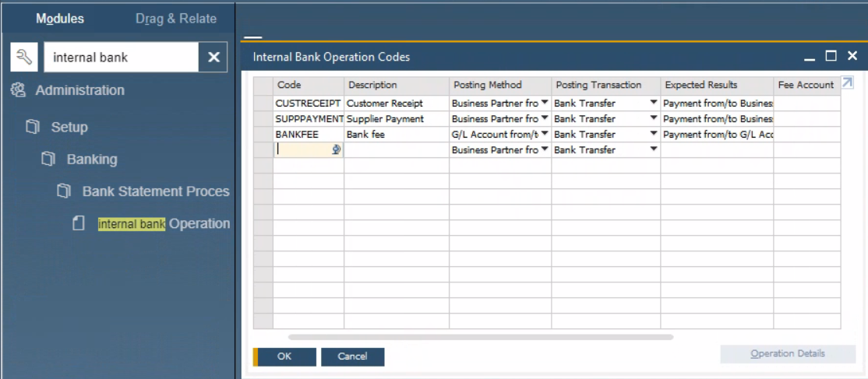Clear the search box with X icon

click(x=213, y=57)
